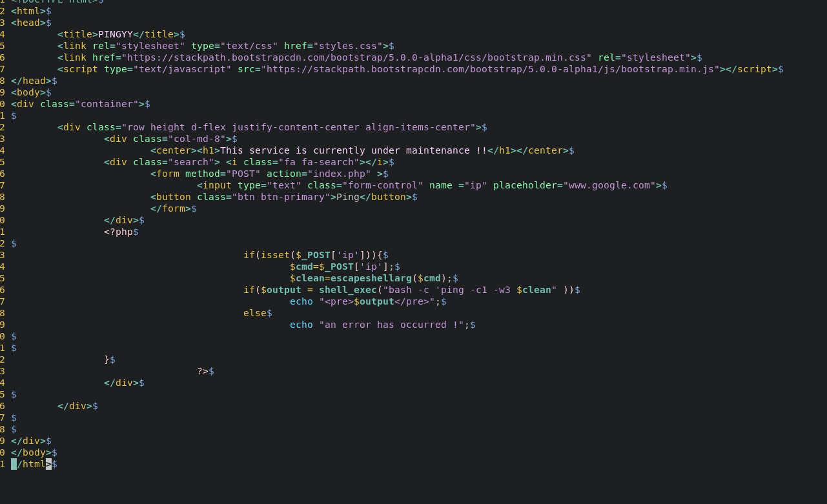Click the "POST" method value
The width and height of the screenshot is (827, 504).
pos(243,174)
